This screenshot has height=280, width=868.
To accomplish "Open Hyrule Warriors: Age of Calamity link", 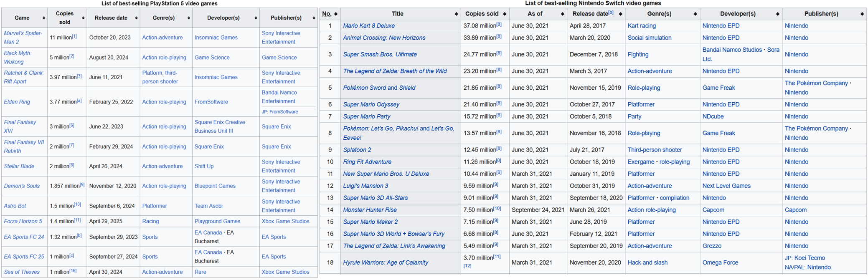I will [x=386, y=262].
